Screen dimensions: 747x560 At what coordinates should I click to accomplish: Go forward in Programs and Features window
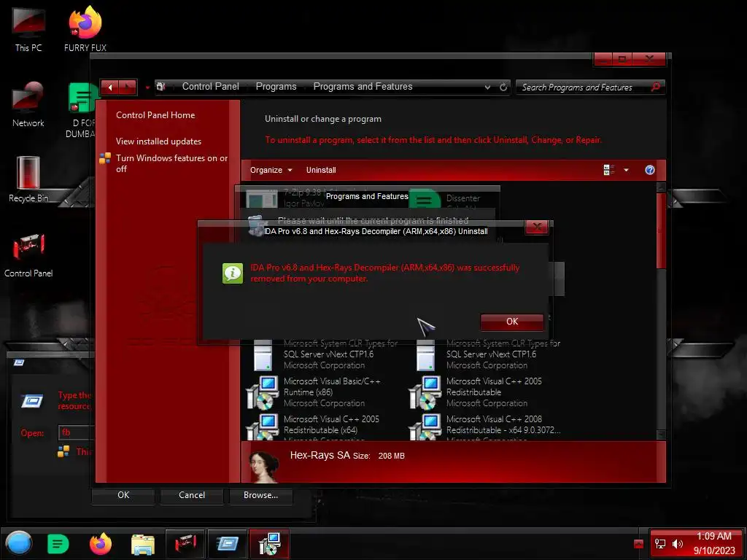[128, 87]
